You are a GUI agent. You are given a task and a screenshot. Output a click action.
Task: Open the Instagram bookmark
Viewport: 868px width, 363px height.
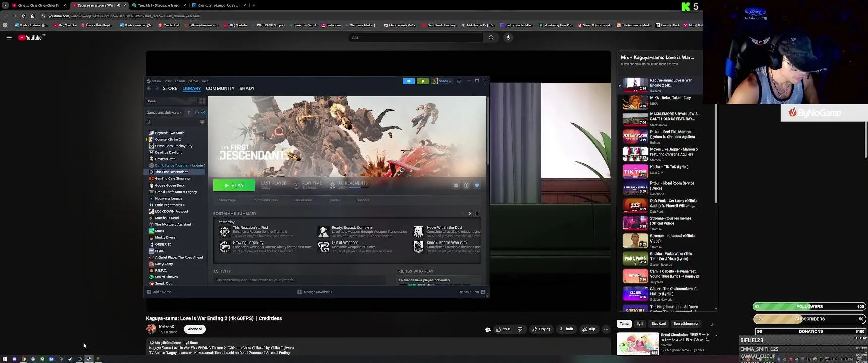pyautogui.click(x=332, y=25)
